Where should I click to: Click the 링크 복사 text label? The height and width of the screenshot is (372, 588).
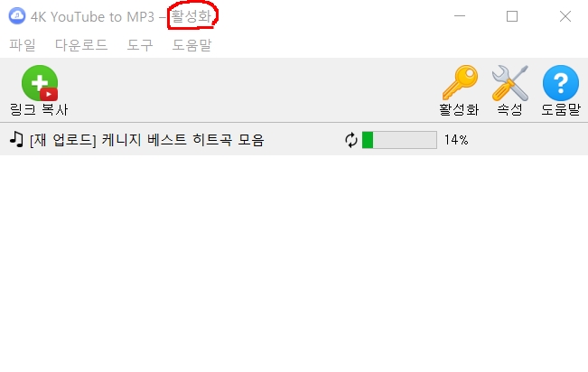[39, 109]
